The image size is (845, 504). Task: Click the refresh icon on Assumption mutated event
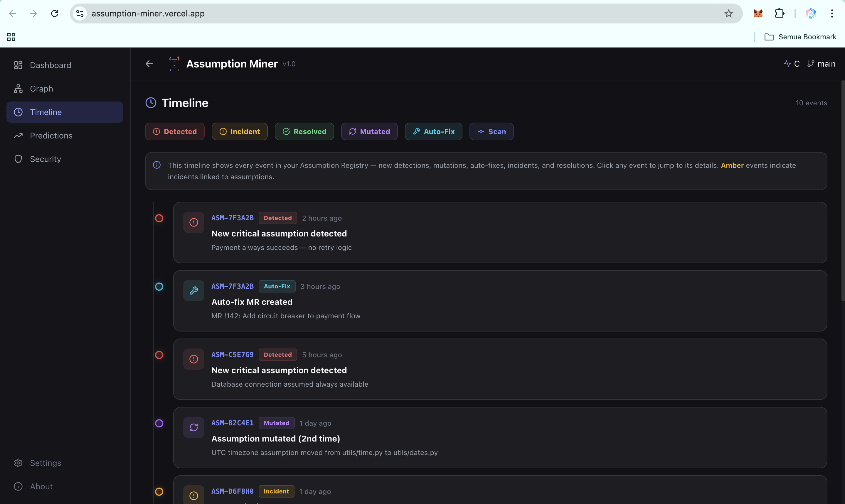pyautogui.click(x=194, y=427)
